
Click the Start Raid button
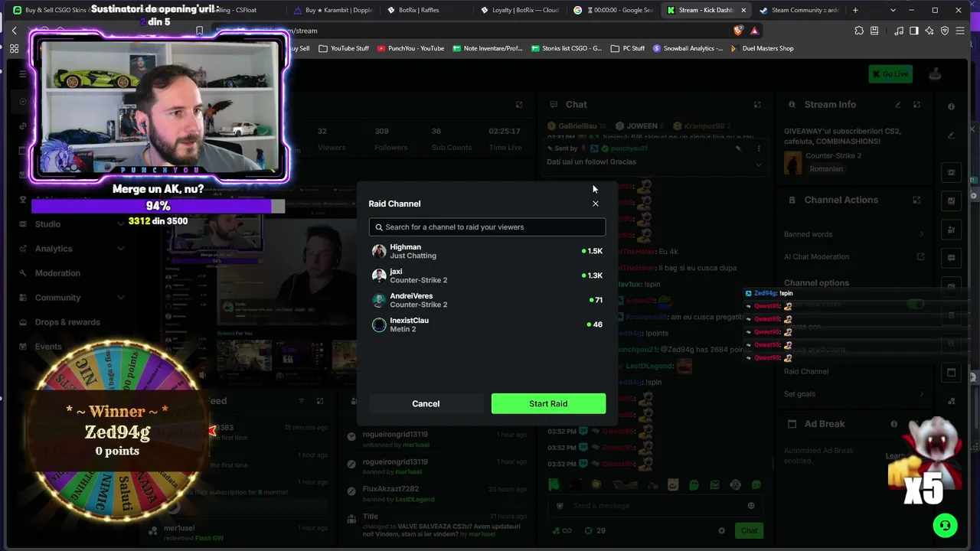(548, 403)
